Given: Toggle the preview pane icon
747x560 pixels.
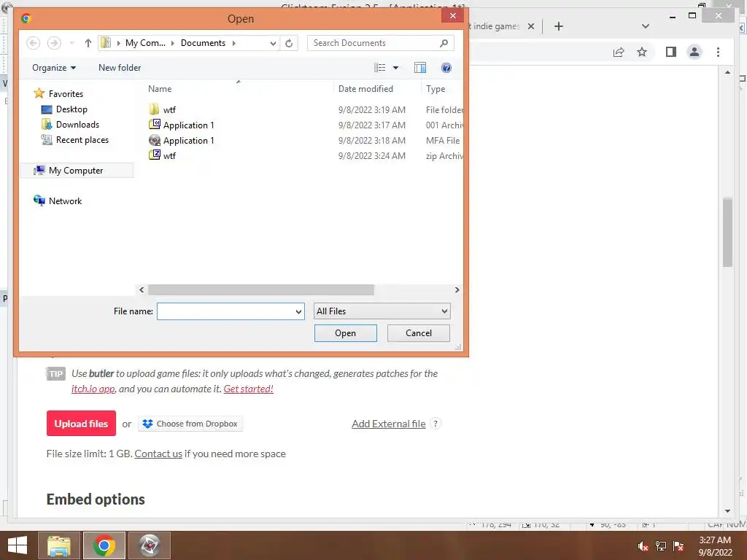Looking at the screenshot, I should (x=419, y=68).
